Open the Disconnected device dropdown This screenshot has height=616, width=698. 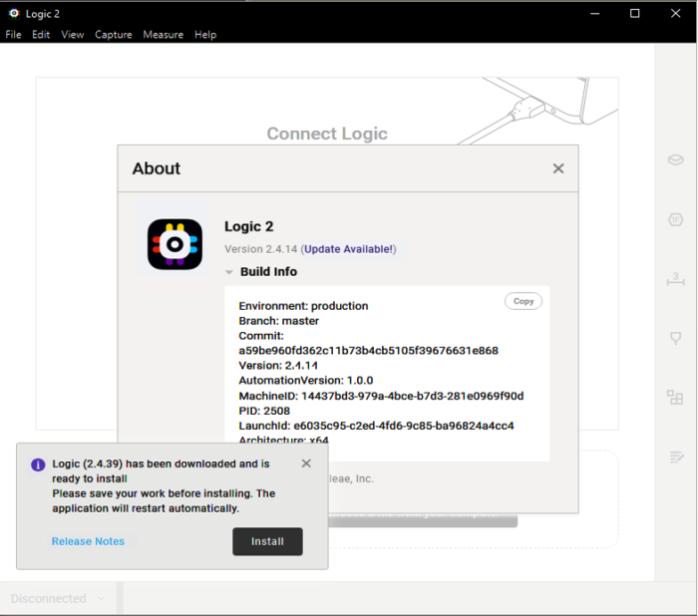coord(58,599)
